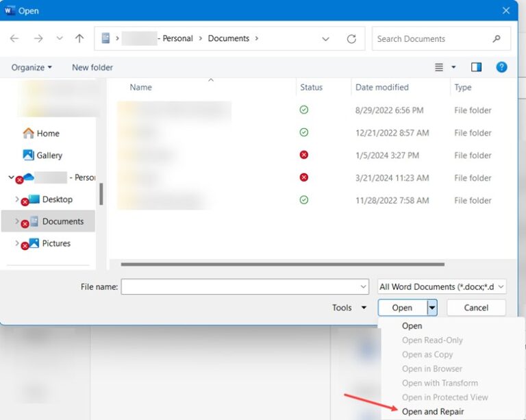The image size is (526, 420).
Task: Choose Open in Browser menu entry
Action: pyautogui.click(x=432, y=369)
